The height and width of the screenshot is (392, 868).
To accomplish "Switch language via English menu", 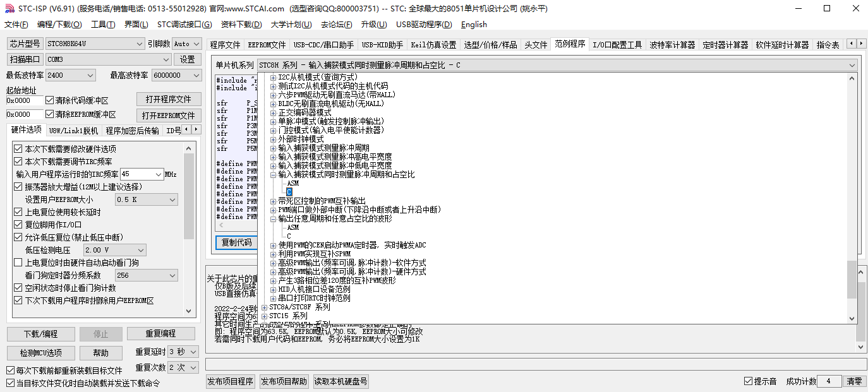I will click(474, 24).
